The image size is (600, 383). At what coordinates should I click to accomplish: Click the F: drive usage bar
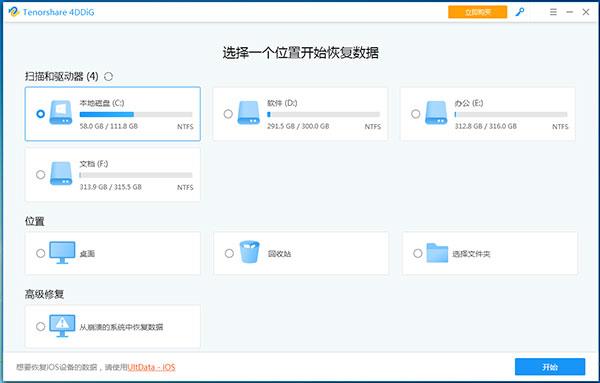click(x=136, y=175)
